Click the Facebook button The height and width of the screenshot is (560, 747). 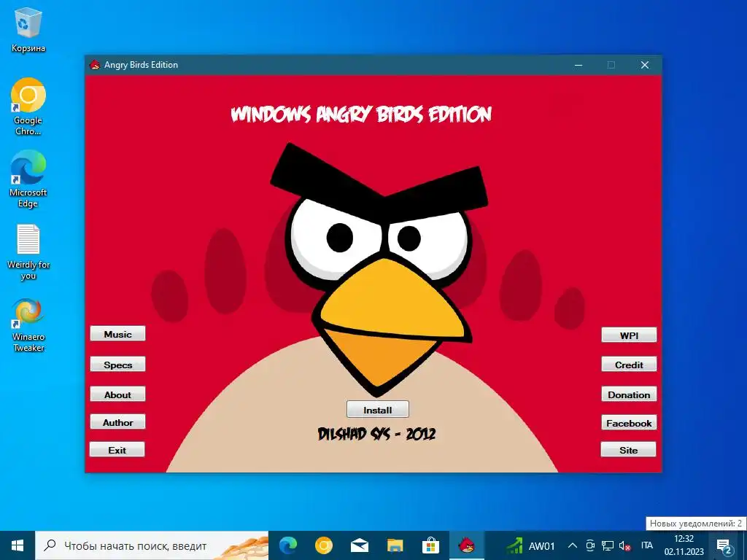629,423
